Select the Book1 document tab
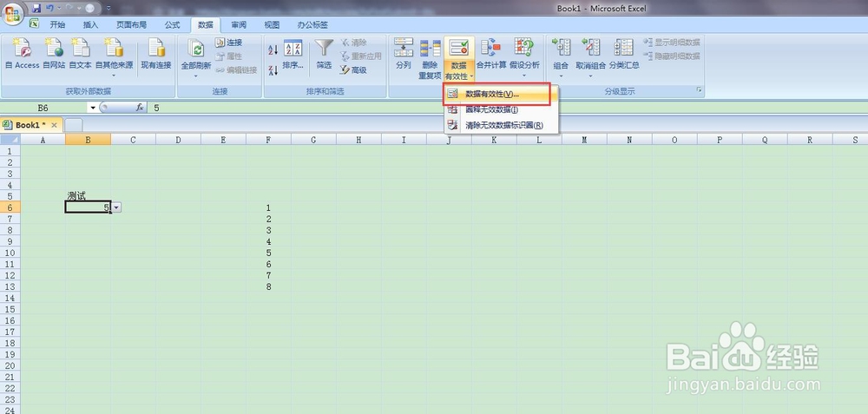Viewport: 868px width, 414px height. (31, 125)
